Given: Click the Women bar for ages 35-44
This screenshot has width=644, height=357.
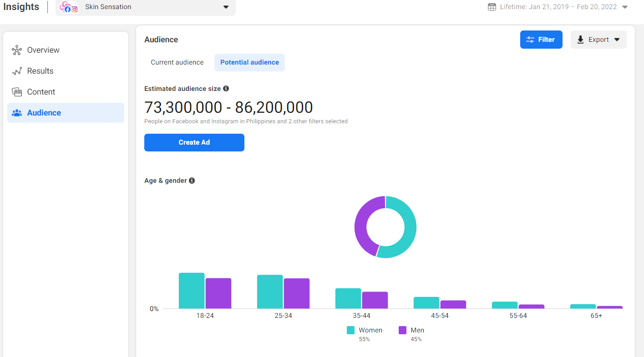Looking at the screenshot, I should click(x=348, y=298).
